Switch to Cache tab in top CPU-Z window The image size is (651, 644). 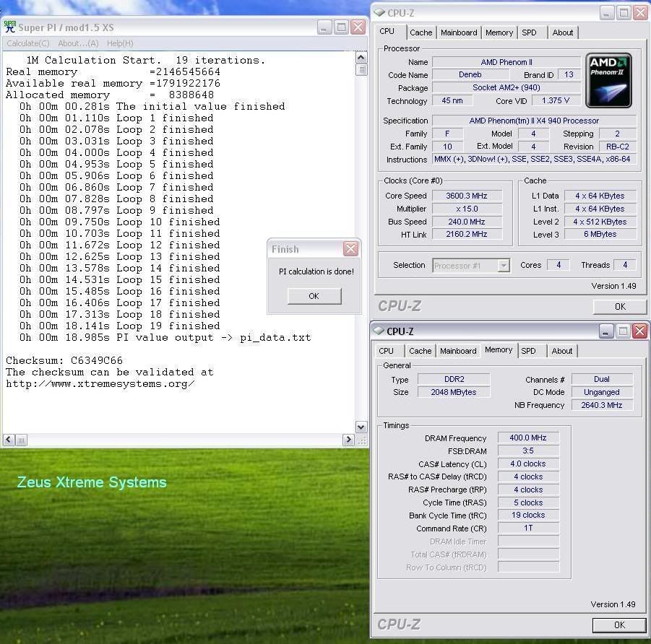421,32
